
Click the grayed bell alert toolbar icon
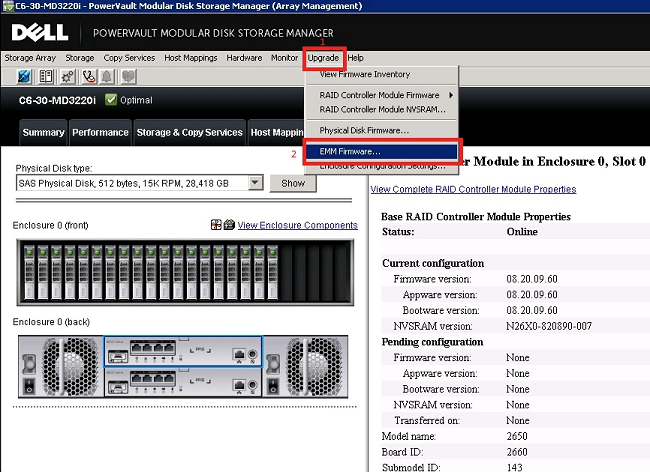click(x=107, y=76)
